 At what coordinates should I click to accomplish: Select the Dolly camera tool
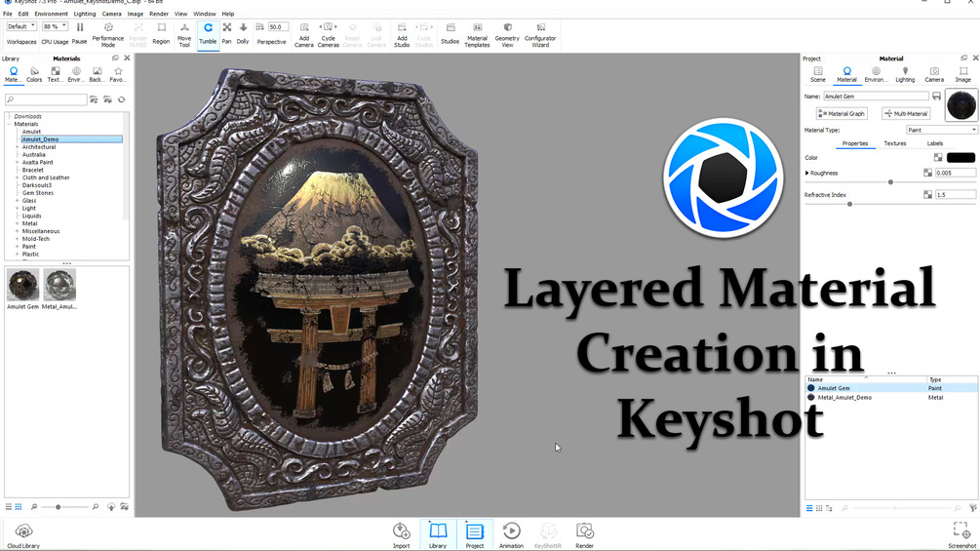click(x=243, y=34)
